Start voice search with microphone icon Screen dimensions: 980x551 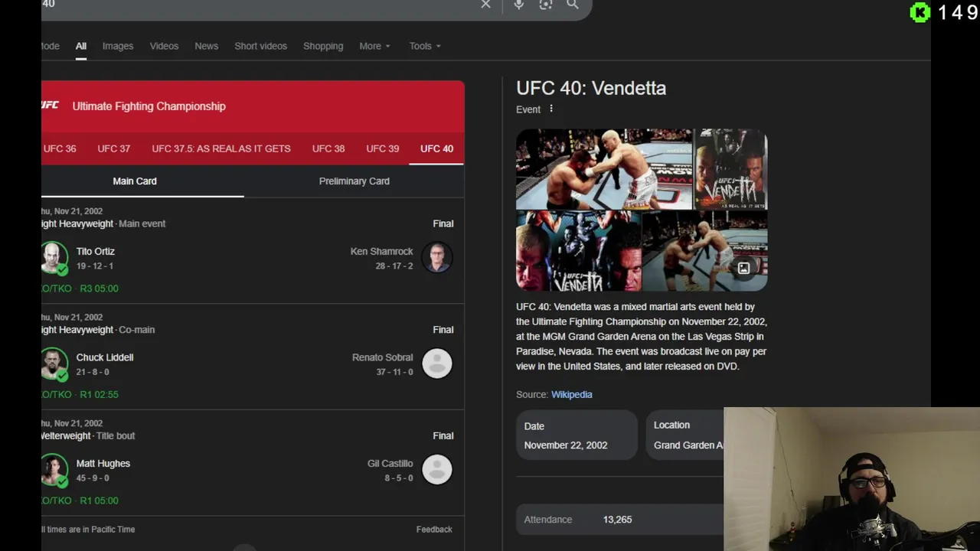[x=518, y=5]
